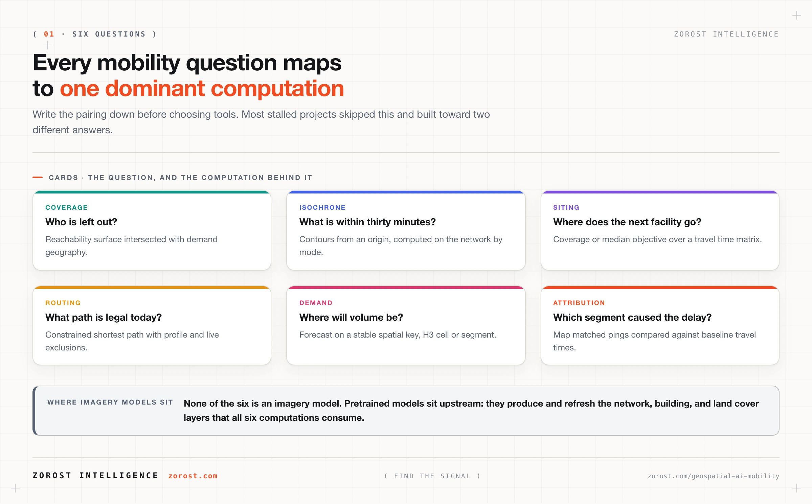Image resolution: width=812 pixels, height=504 pixels.
Task: Select the Attribution card label
Action: tap(579, 303)
